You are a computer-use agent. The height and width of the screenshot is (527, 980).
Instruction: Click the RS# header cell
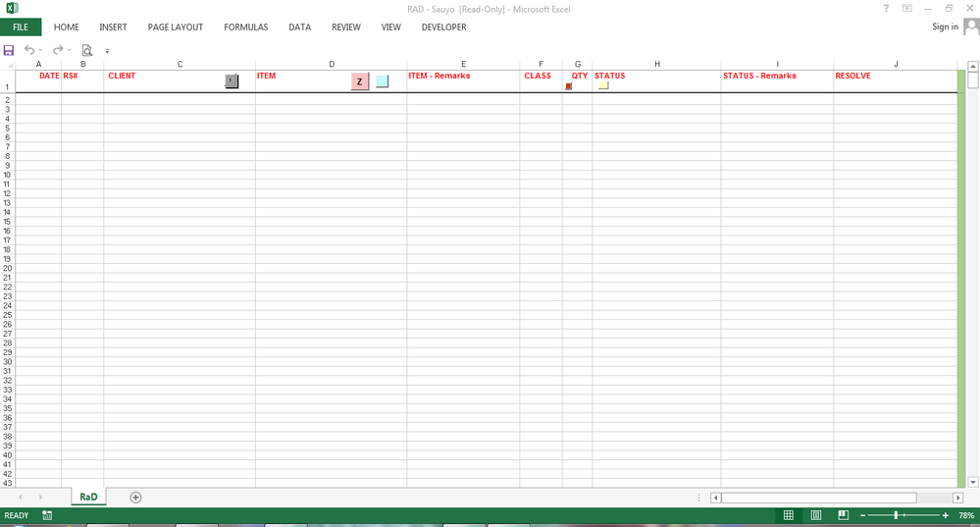point(82,81)
